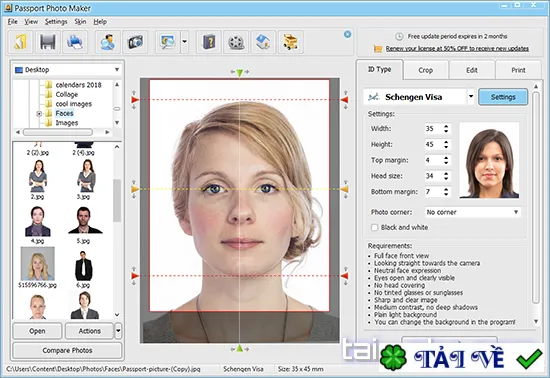Screen dimensions: 550x378
Task: Click the Height value spinner
Action: pyautogui.click(x=446, y=144)
